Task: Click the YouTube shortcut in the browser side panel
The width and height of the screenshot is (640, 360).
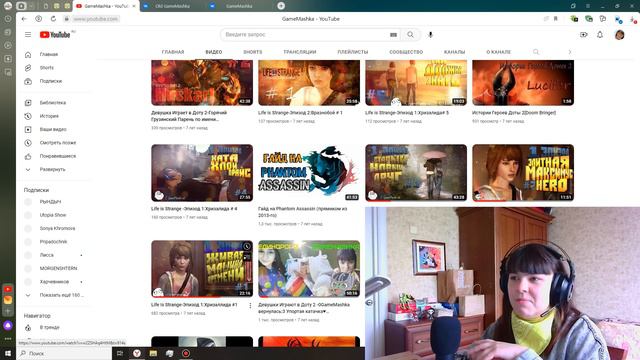Action: pos(8,289)
